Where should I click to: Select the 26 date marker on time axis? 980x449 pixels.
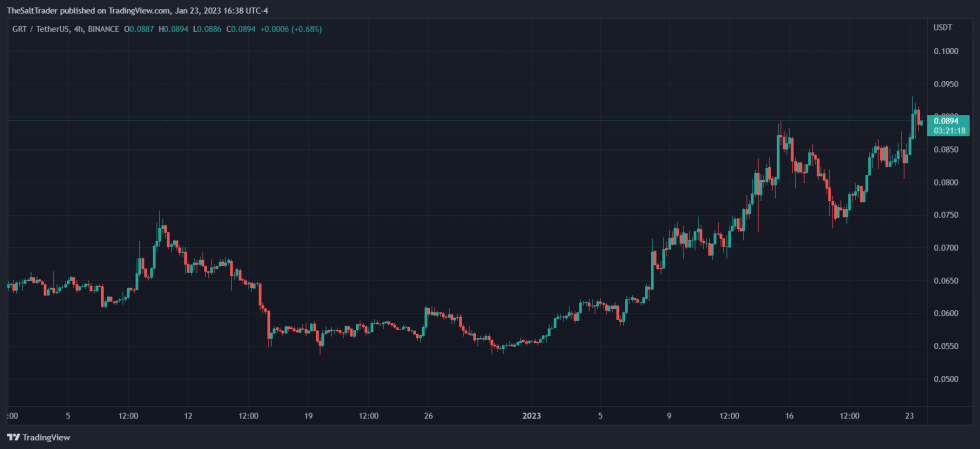428,416
